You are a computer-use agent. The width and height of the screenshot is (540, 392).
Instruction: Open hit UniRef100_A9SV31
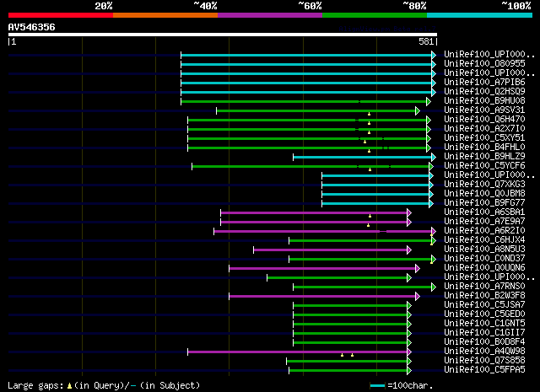click(x=484, y=110)
